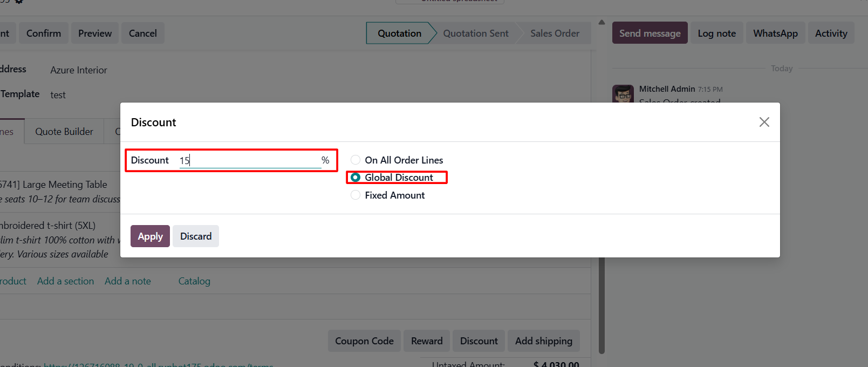Click the WhatsApp button in the chatter
Image resolution: width=868 pixels, height=367 pixels.
[x=775, y=33]
